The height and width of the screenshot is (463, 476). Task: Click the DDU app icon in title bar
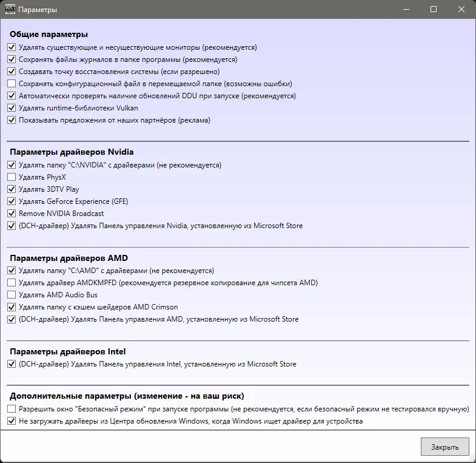[x=9, y=10]
